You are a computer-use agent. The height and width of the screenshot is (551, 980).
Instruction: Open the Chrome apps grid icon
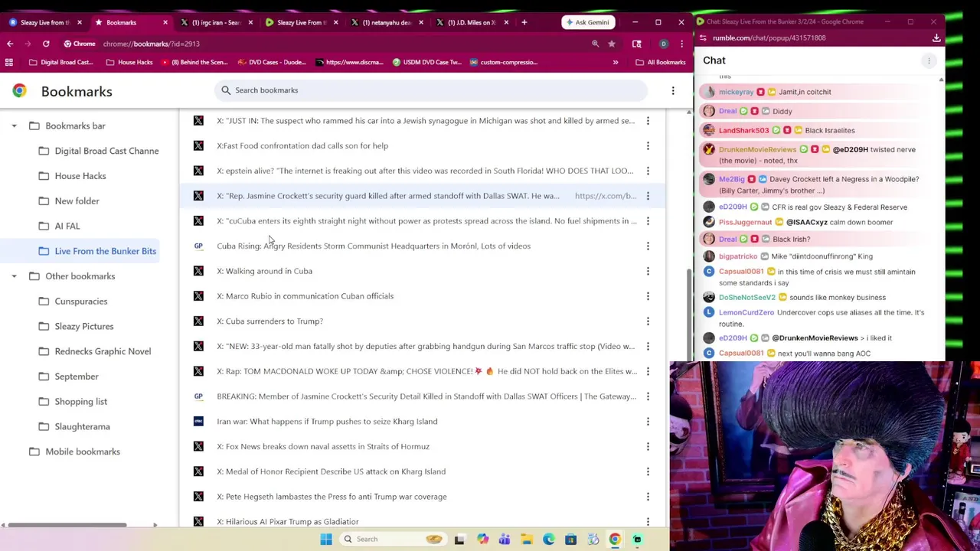(x=9, y=62)
